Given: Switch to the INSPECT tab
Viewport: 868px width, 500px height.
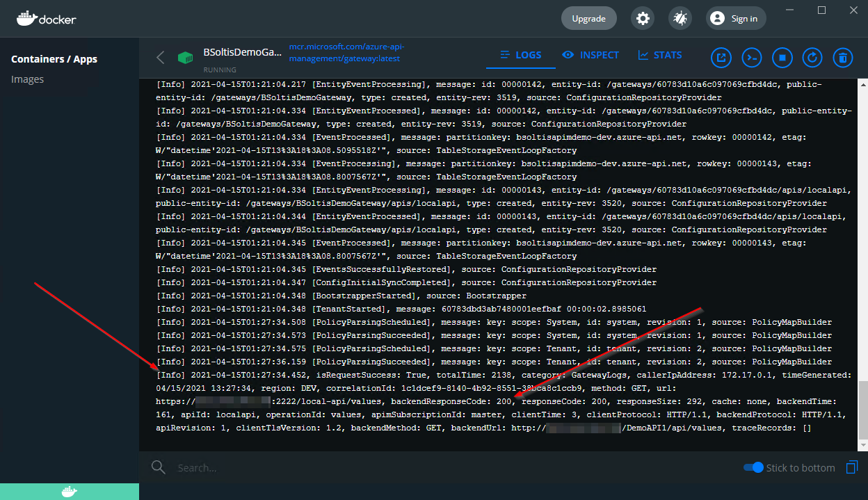Looking at the screenshot, I should pos(590,55).
